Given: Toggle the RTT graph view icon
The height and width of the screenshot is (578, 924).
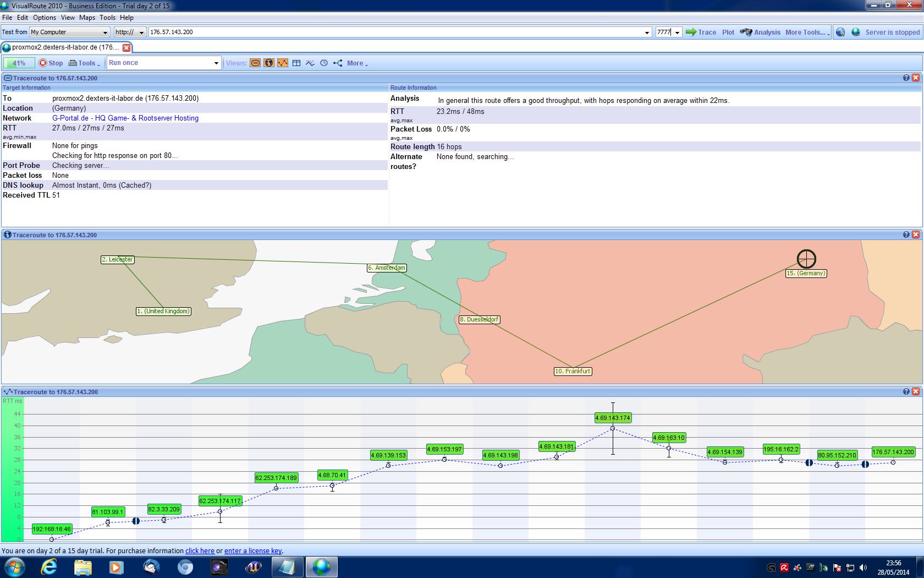Looking at the screenshot, I should point(283,63).
